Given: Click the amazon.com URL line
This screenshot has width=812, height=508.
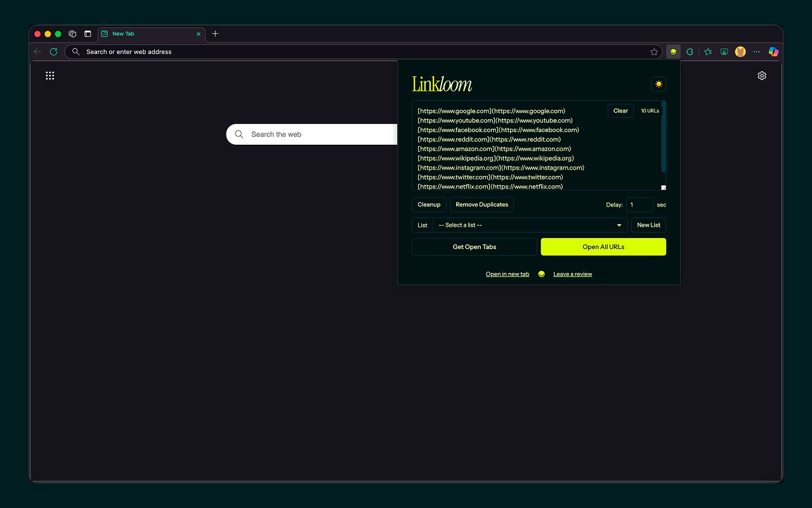Looking at the screenshot, I should click(x=495, y=149).
